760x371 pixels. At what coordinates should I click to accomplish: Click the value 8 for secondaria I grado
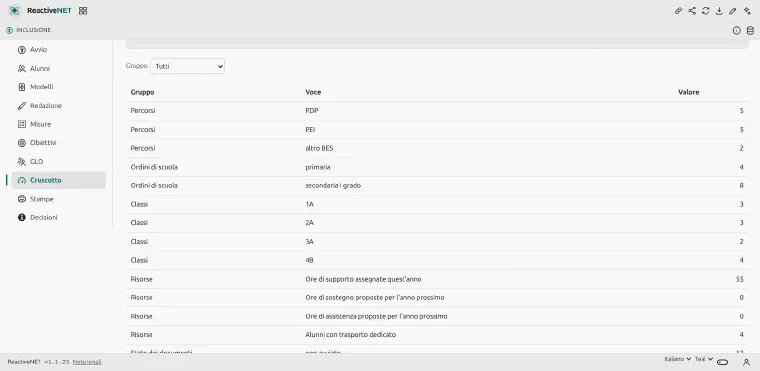742,185
